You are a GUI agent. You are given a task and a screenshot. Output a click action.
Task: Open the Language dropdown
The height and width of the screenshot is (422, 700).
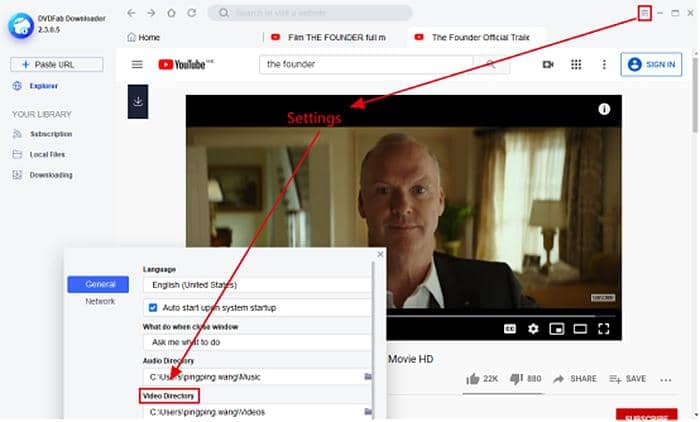click(x=257, y=285)
